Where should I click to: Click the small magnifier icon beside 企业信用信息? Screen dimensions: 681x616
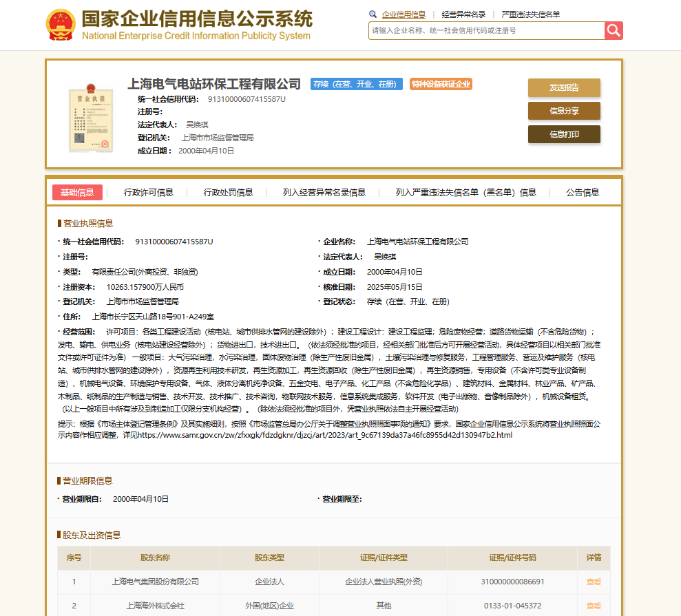[x=373, y=14]
